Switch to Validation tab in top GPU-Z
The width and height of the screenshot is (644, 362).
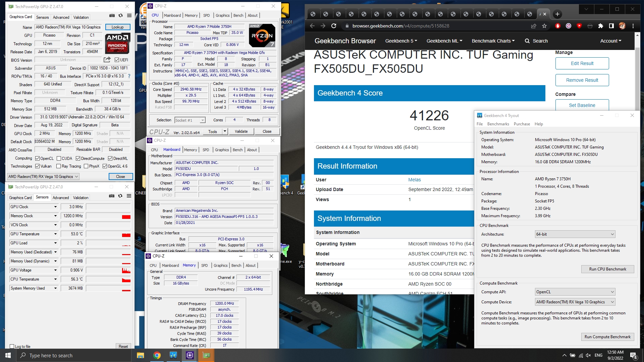[81, 17]
